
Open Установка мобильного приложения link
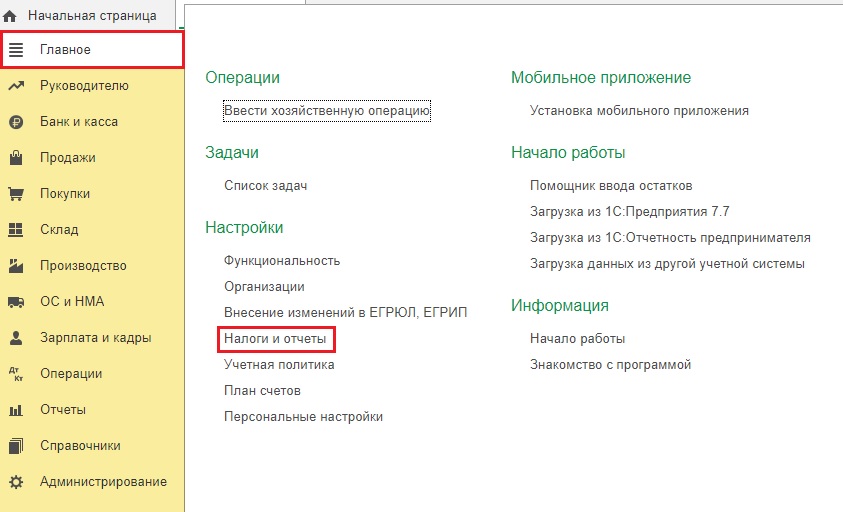point(639,111)
